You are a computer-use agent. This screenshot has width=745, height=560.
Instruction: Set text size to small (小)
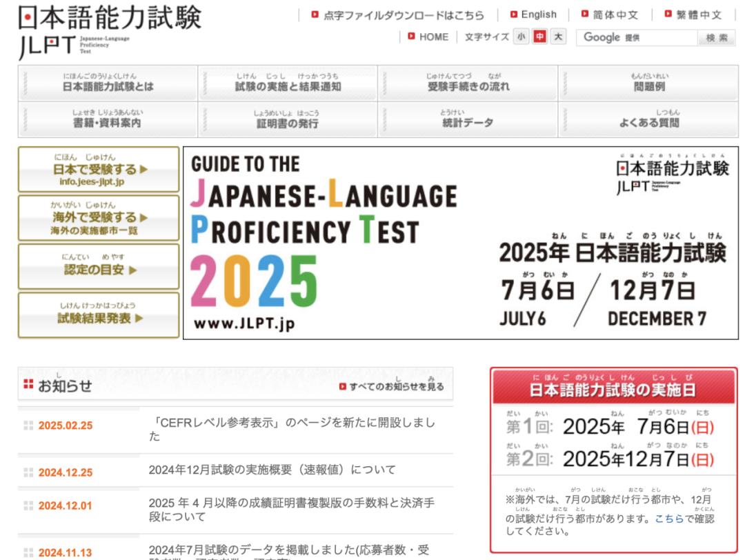click(521, 37)
